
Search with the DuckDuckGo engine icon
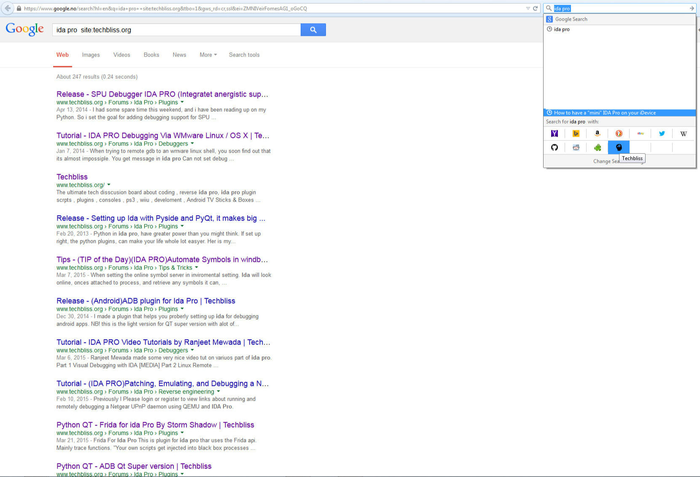point(619,134)
